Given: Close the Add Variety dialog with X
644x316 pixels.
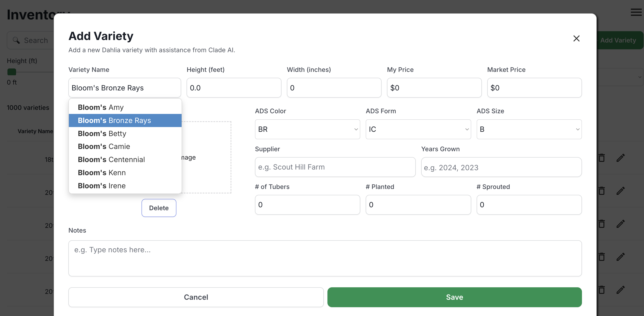Looking at the screenshot, I should point(576,38).
